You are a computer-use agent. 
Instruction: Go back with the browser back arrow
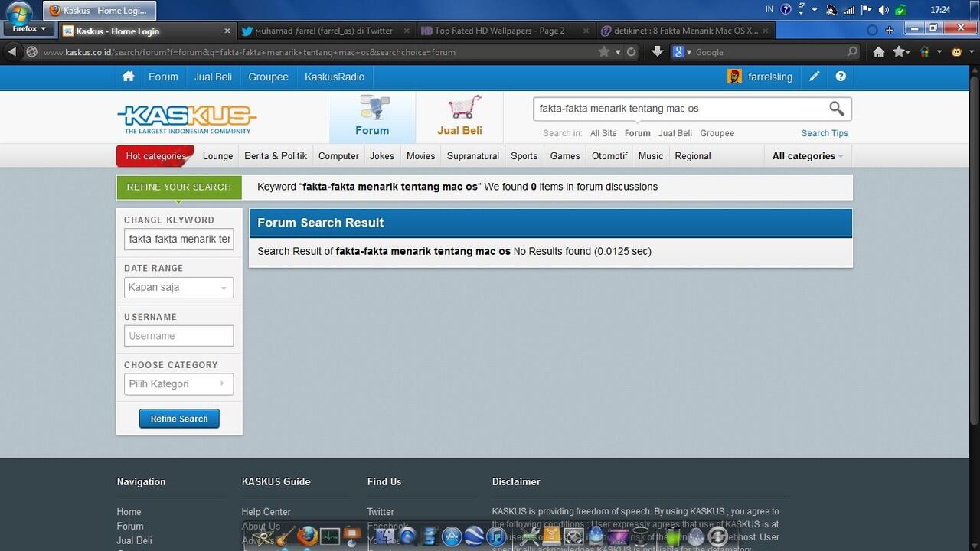click(11, 52)
